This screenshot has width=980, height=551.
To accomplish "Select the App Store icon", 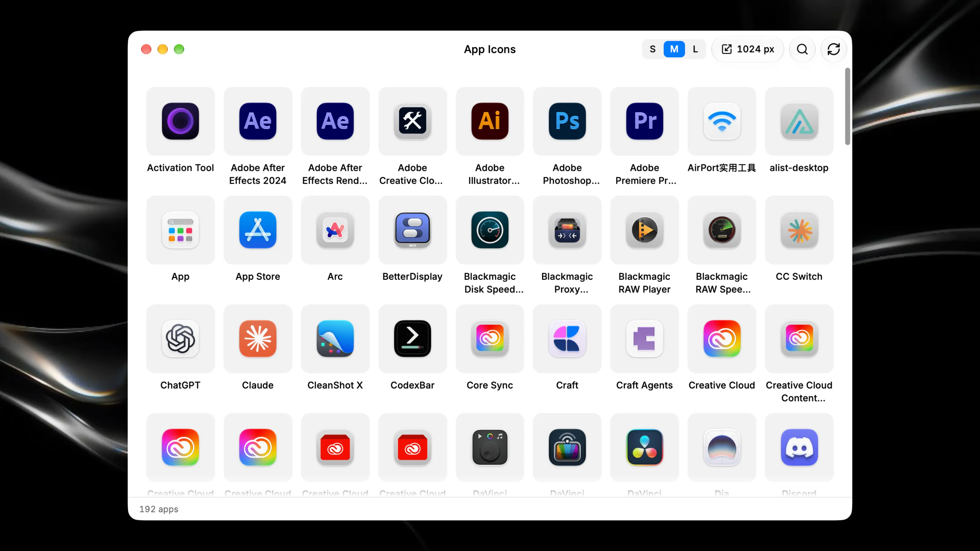I will click(258, 230).
